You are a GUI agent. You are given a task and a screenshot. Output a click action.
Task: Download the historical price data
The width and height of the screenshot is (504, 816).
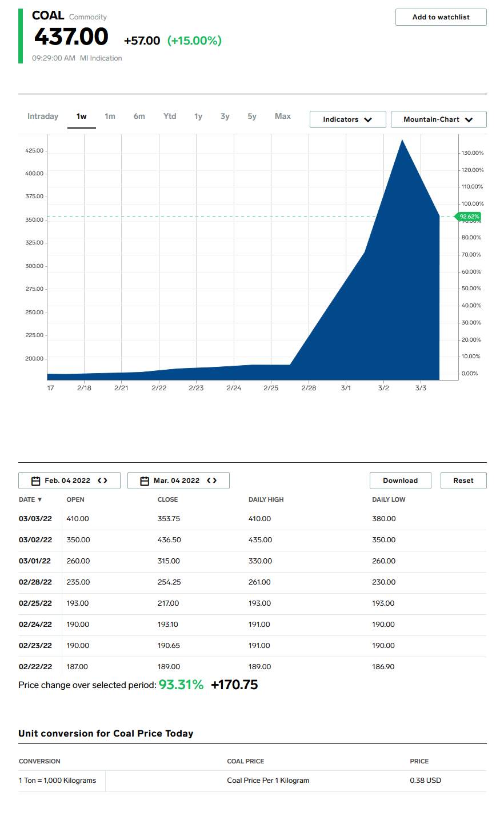coord(400,481)
